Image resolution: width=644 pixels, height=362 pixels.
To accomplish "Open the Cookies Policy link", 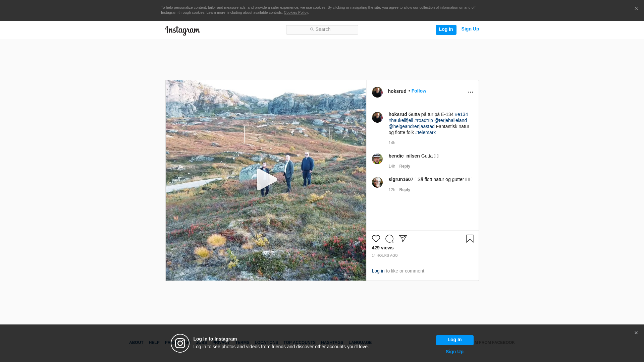I will click(x=296, y=12).
